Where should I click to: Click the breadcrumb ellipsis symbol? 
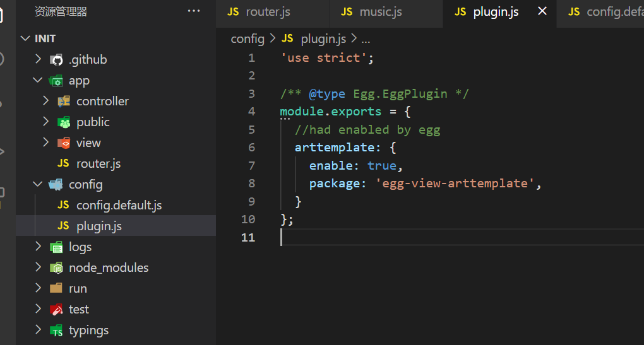tap(366, 40)
